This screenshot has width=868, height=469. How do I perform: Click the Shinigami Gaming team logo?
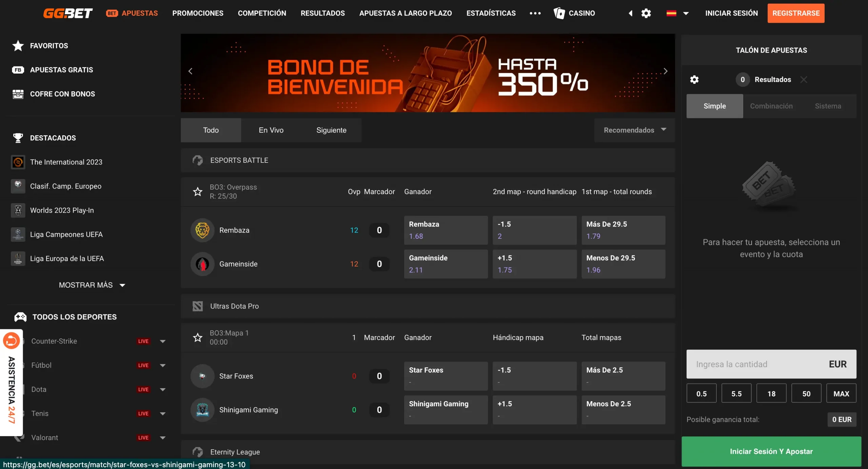[x=202, y=410]
